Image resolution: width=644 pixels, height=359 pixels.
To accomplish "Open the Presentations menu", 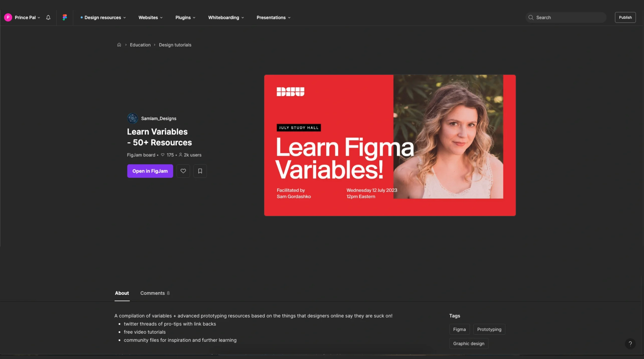I will pyautogui.click(x=273, y=17).
